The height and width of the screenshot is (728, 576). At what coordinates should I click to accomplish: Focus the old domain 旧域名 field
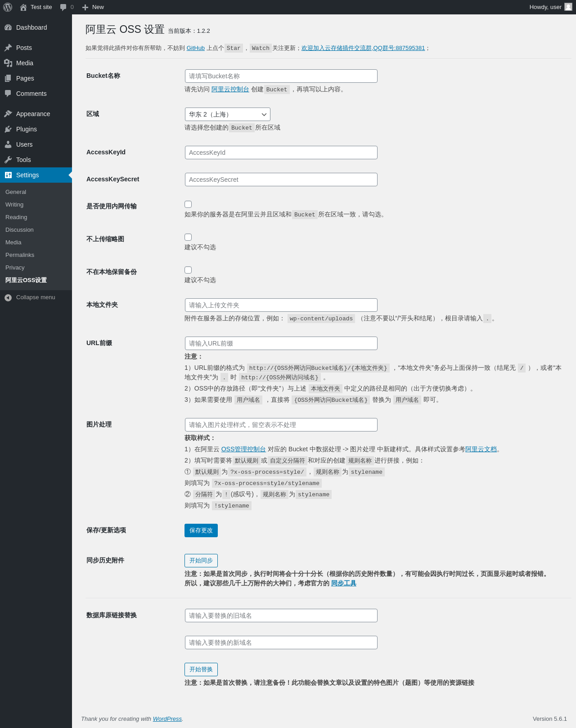pos(281,616)
